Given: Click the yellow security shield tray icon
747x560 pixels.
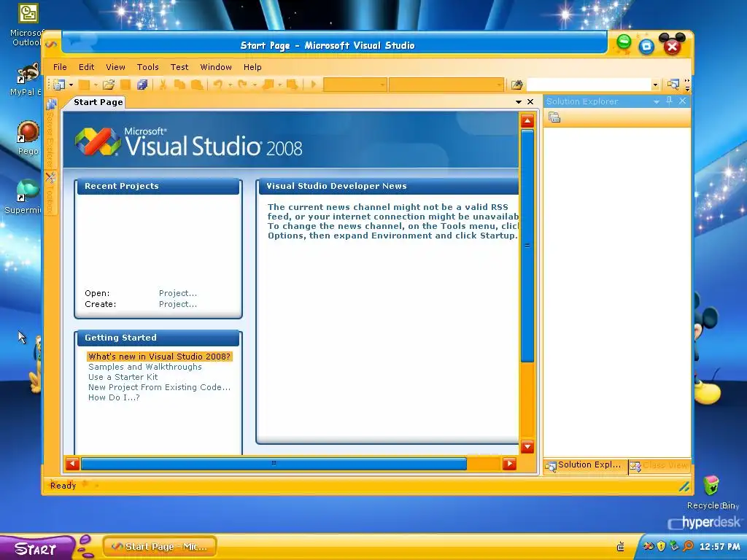Looking at the screenshot, I should (x=661, y=546).
